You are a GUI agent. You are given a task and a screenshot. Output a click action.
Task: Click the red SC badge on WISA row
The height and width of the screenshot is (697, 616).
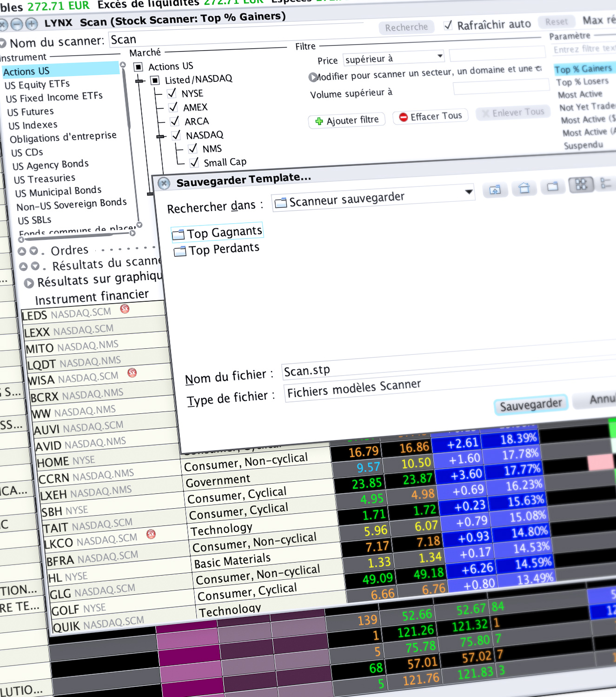pos(132,372)
